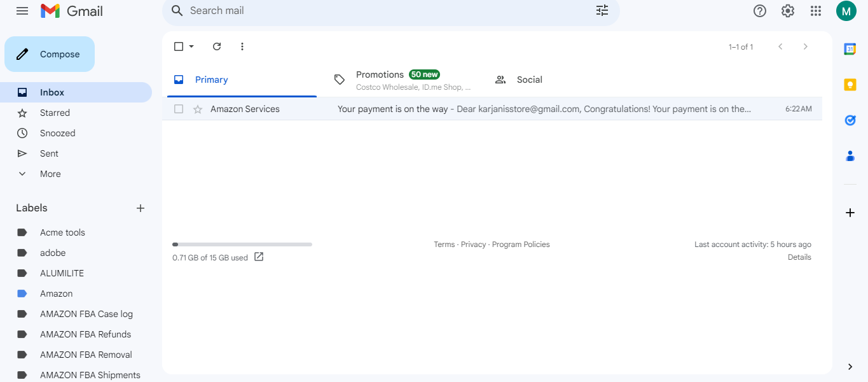Open Google Calendar side panel icon
Screen dimensions: 868x382
tap(850, 49)
